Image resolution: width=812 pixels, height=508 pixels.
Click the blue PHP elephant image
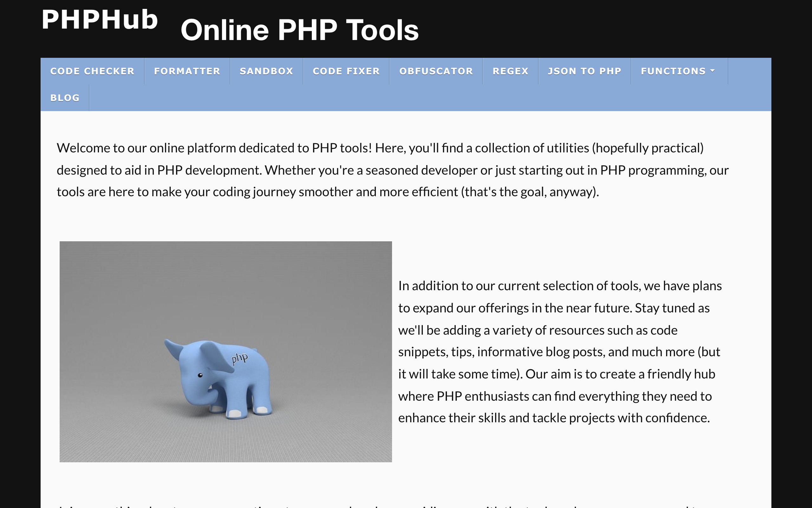point(226,351)
